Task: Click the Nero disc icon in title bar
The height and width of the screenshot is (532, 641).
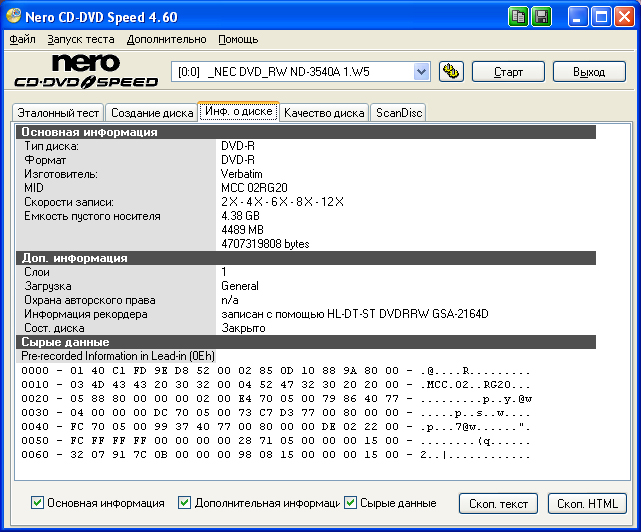Action: click(x=14, y=16)
